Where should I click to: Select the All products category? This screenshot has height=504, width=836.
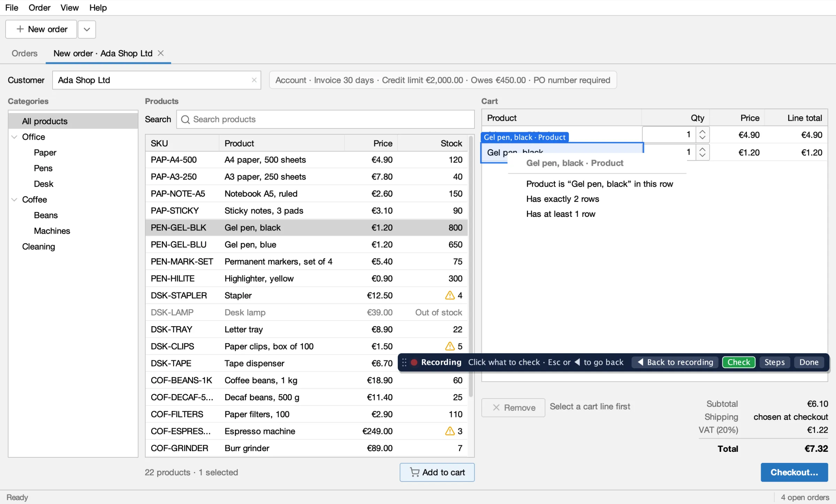[x=73, y=121]
